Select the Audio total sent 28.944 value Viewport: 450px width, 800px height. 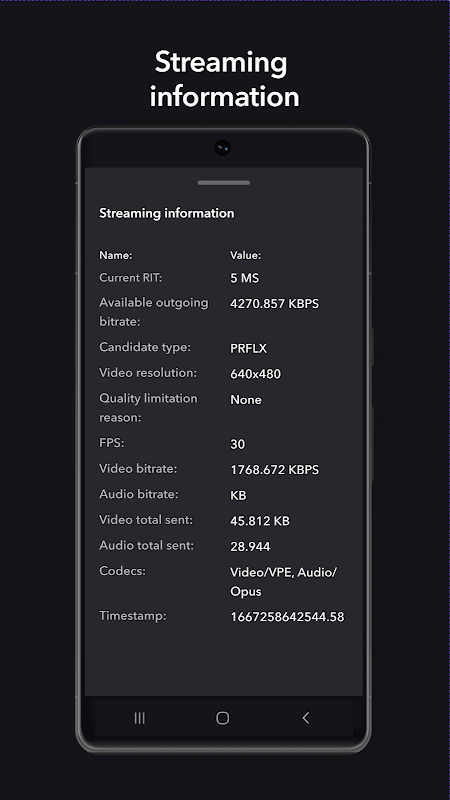250,546
